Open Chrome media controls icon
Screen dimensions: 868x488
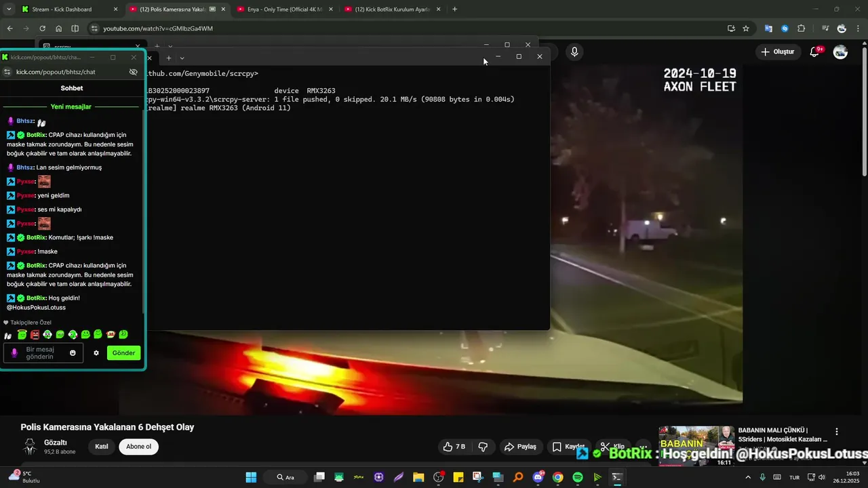825,28
